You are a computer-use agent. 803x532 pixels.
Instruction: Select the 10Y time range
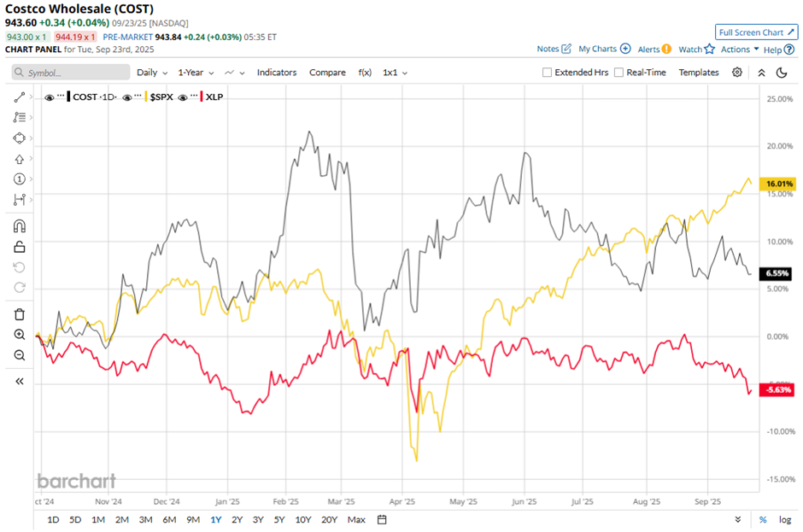(x=303, y=520)
